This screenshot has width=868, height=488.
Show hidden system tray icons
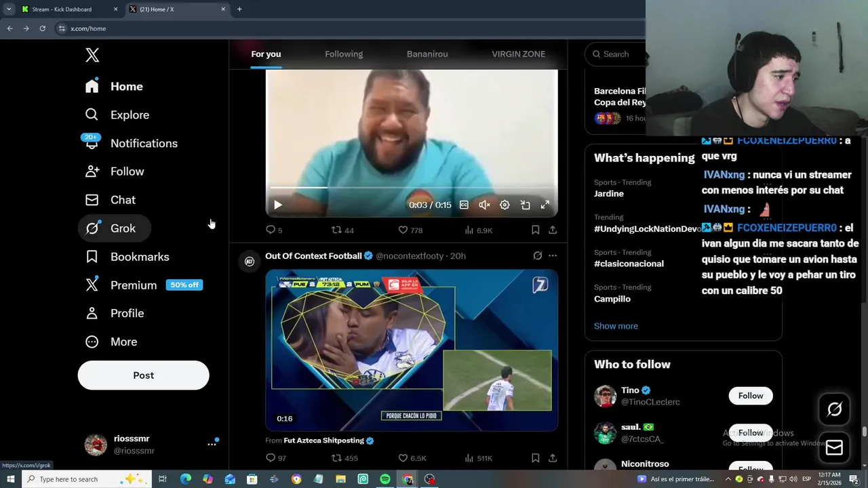pos(728,479)
